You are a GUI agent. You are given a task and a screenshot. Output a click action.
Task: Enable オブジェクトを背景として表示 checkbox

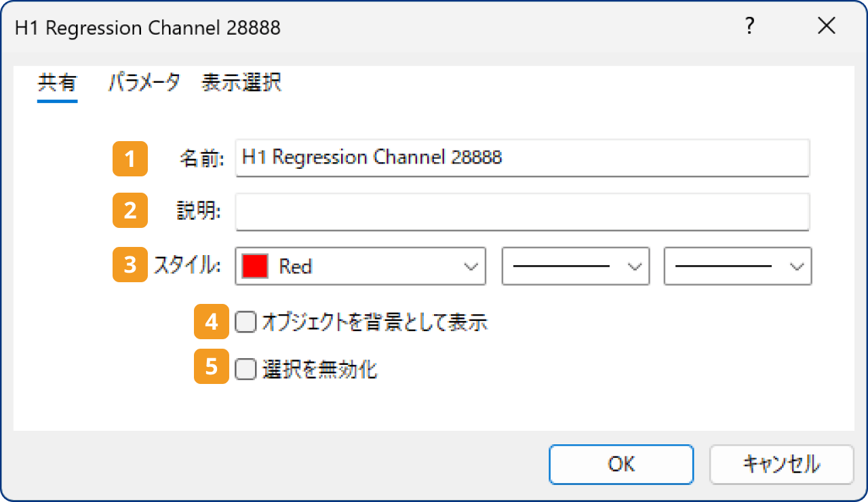(245, 322)
